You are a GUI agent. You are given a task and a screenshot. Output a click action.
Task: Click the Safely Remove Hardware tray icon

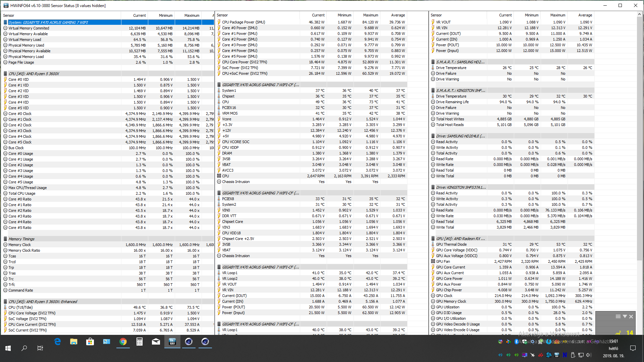[573, 355]
